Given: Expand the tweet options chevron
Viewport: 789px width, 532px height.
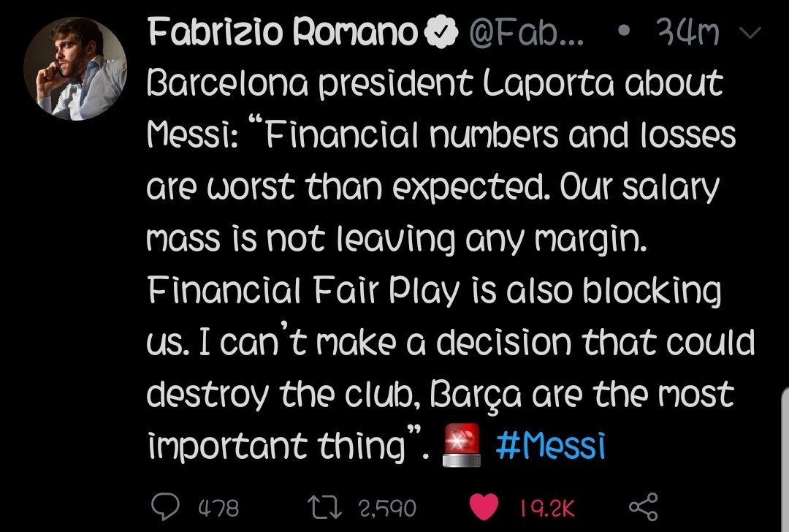Looking at the screenshot, I should (x=750, y=33).
